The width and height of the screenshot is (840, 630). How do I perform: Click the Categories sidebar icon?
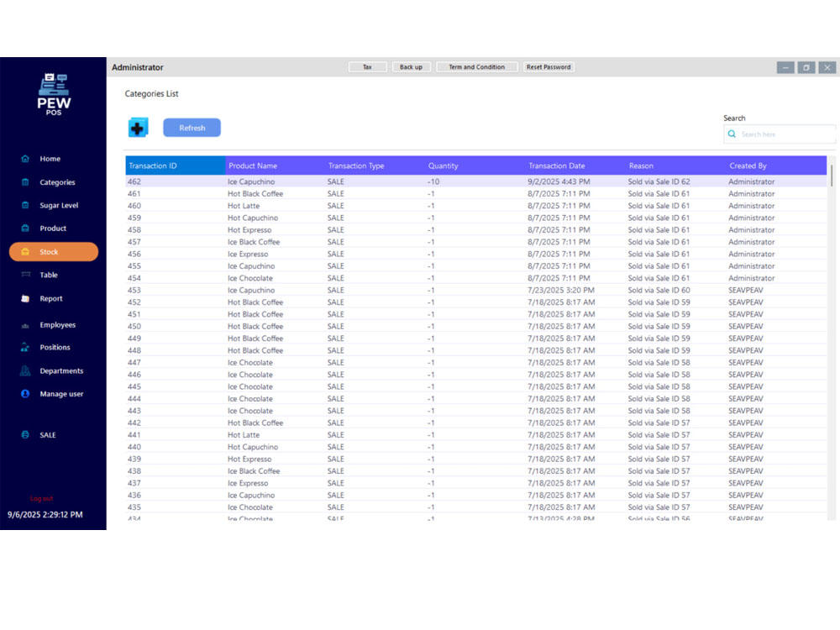[x=25, y=182]
